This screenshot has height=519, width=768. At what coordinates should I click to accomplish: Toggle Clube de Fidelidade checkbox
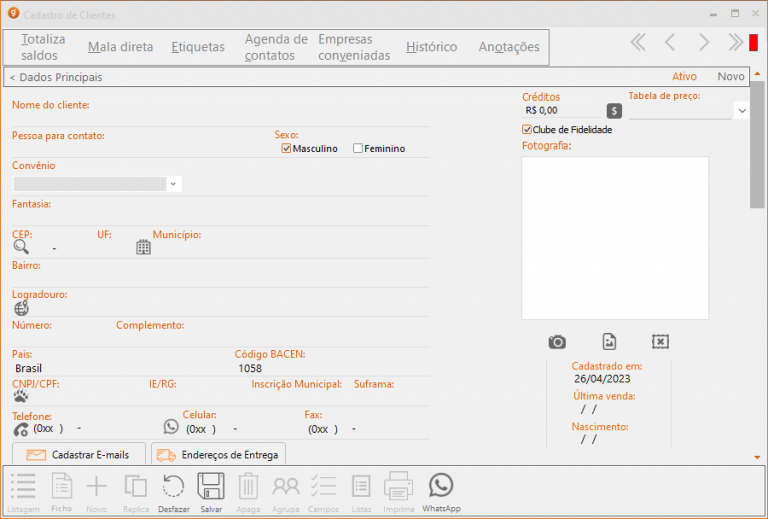point(527,129)
